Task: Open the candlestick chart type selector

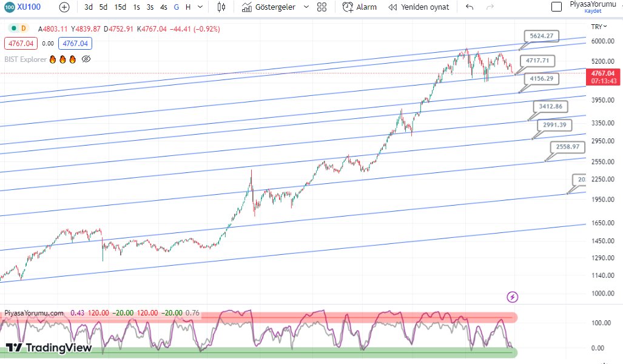Action: pos(221,7)
